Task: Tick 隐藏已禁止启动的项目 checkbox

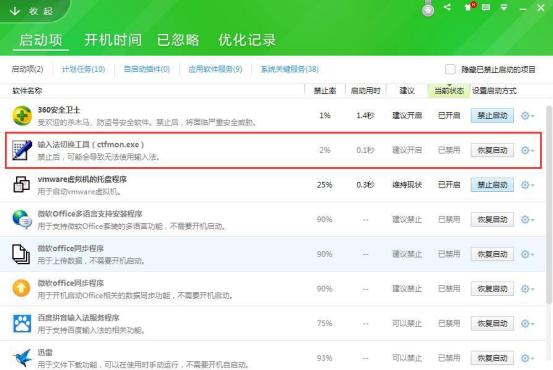Action: pyautogui.click(x=450, y=69)
